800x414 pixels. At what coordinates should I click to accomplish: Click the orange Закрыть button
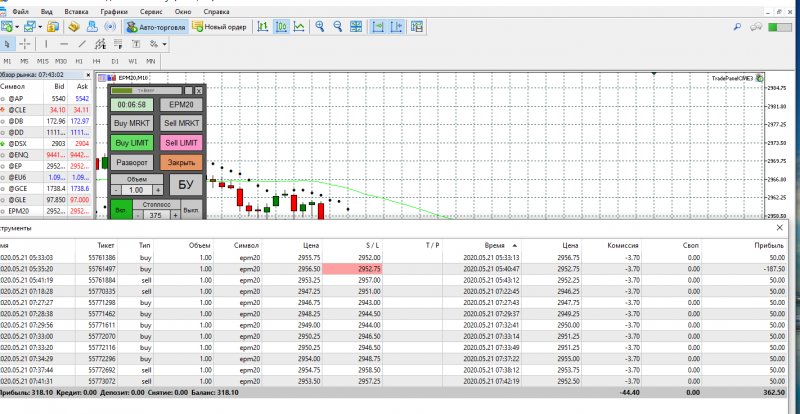181,163
